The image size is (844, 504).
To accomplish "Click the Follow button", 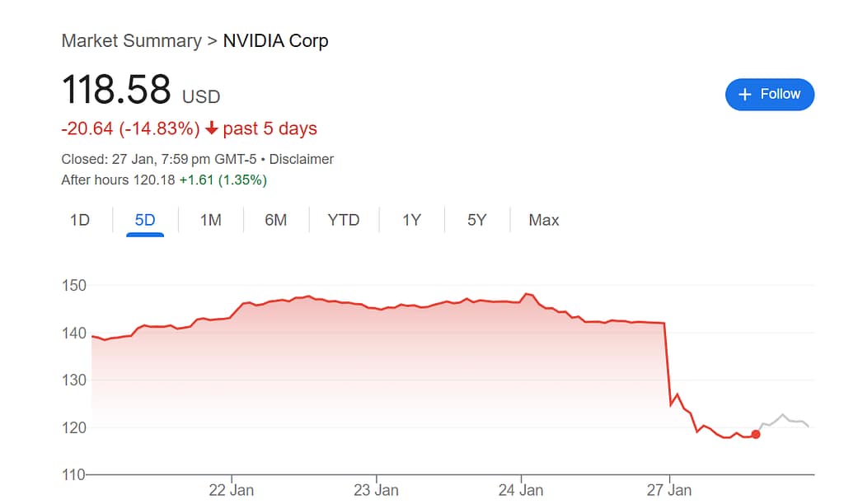I will (x=769, y=95).
